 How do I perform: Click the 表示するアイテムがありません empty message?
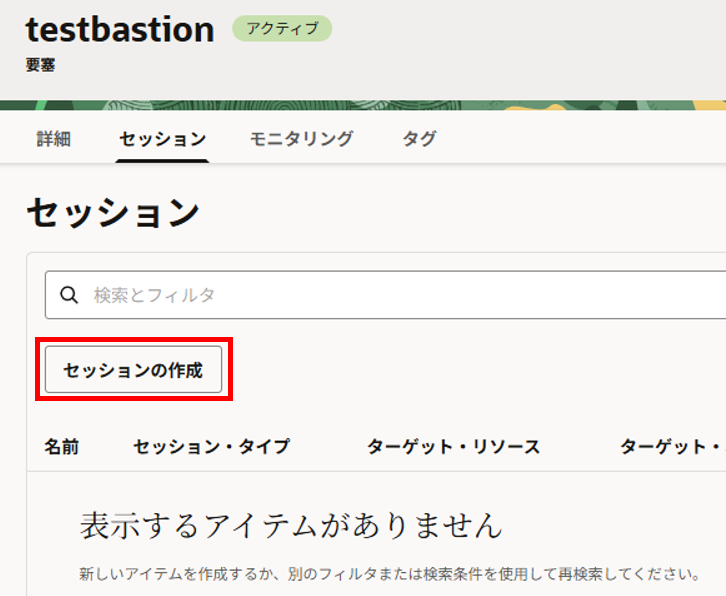pyautogui.click(x=290, y=524)
